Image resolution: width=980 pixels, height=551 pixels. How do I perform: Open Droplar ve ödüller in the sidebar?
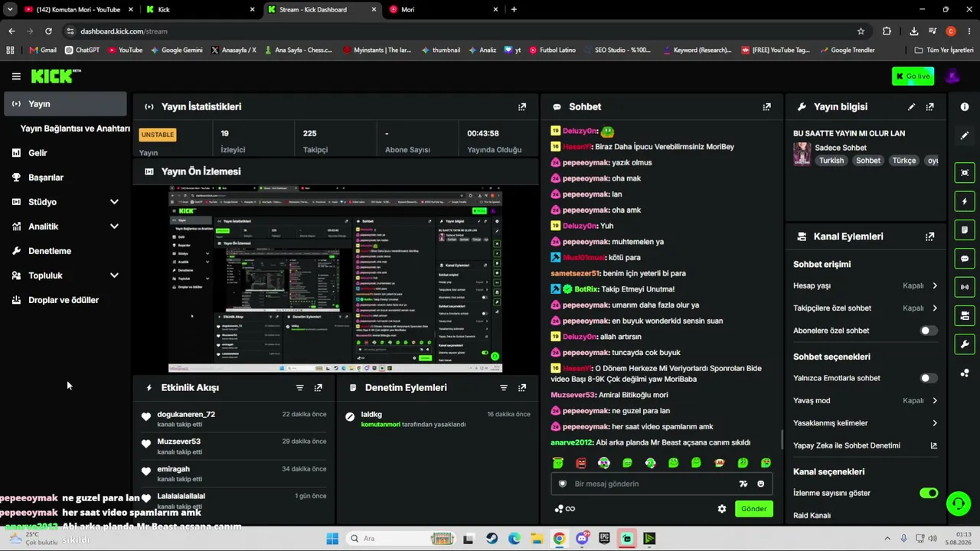pos(65,300)
